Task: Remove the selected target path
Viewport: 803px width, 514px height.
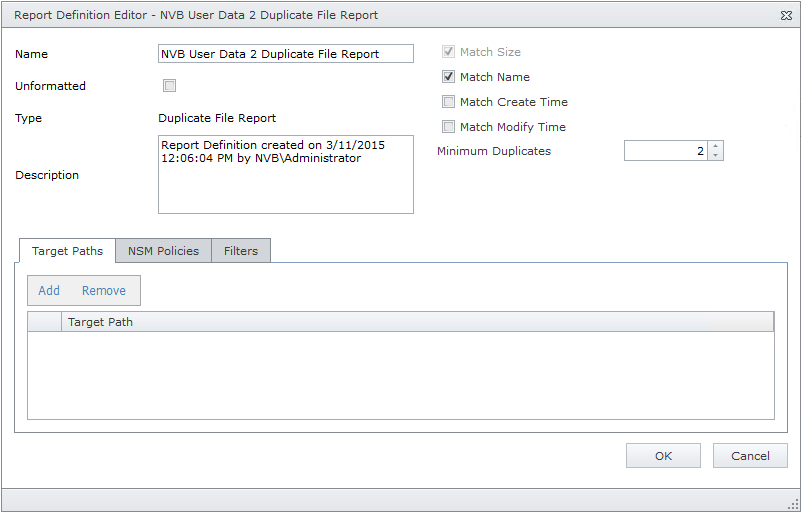Action: coord(104,291)
